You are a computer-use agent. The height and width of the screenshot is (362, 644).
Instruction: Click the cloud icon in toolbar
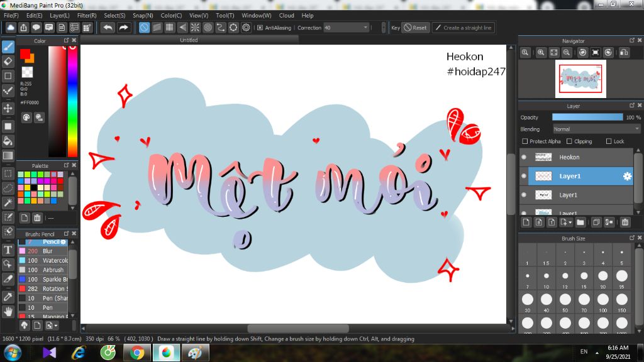click(11, 28)
